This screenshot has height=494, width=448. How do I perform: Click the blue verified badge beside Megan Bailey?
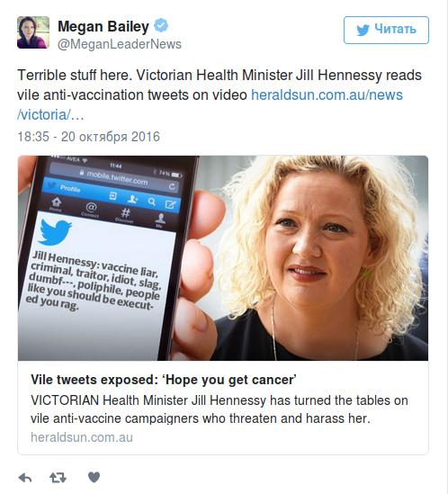pyautogui.click(x=161, y=25)
